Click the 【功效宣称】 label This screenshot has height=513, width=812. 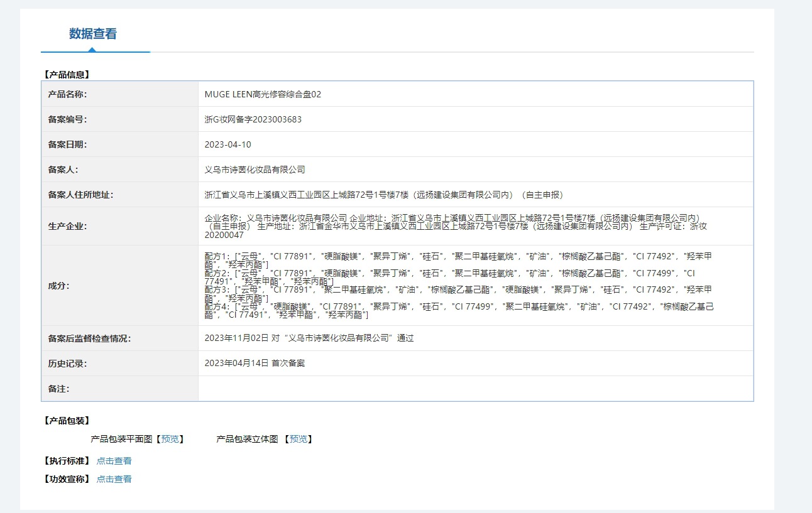click(x=67, y=479)
